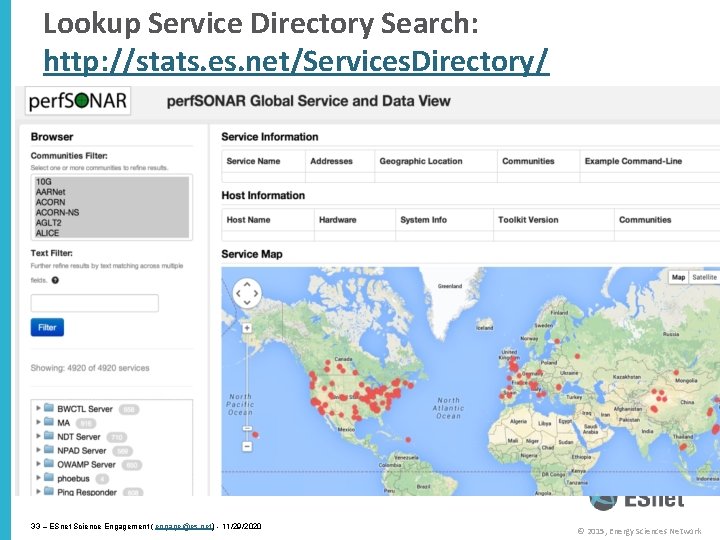Select the ACORN-NS community

tap(112, 213)
